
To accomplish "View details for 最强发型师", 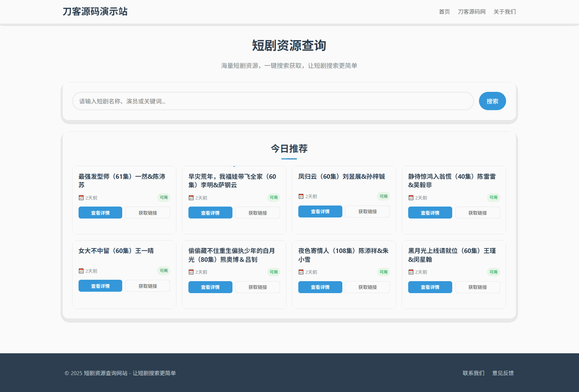I will coord(100,213).
